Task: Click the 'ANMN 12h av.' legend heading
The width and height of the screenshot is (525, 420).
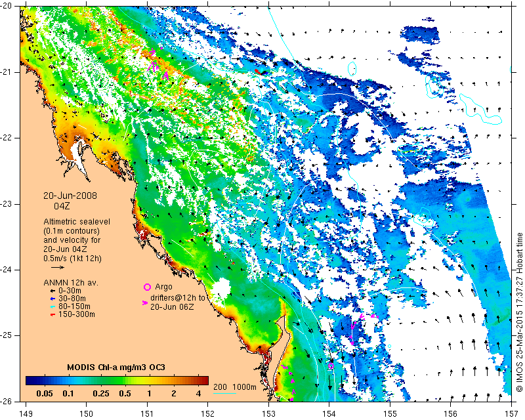Action: tap(71, 283)
